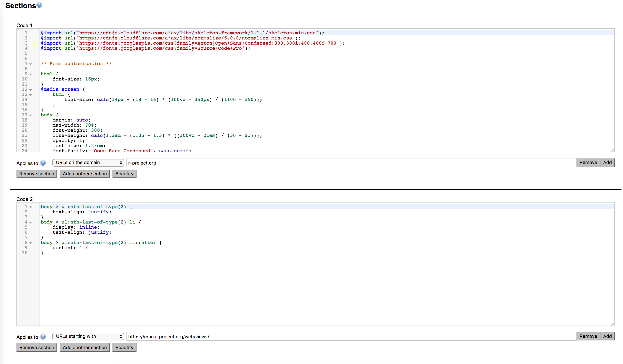Click the help icon next to Sections heading

39,5
